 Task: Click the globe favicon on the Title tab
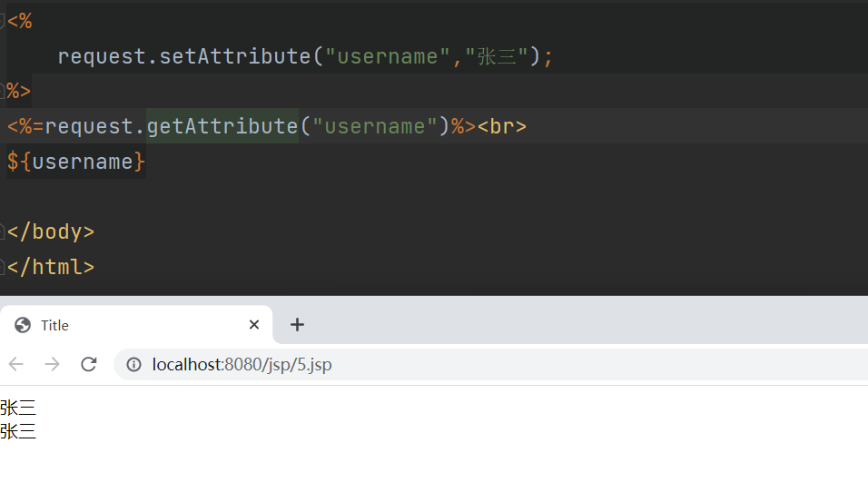[x=23, y=325]
